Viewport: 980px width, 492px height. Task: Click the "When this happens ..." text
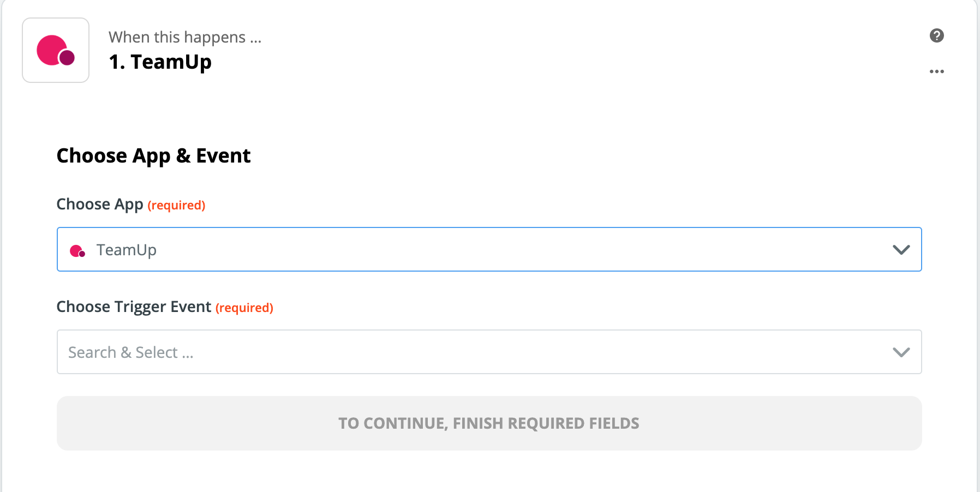click(x=185, y=37)
